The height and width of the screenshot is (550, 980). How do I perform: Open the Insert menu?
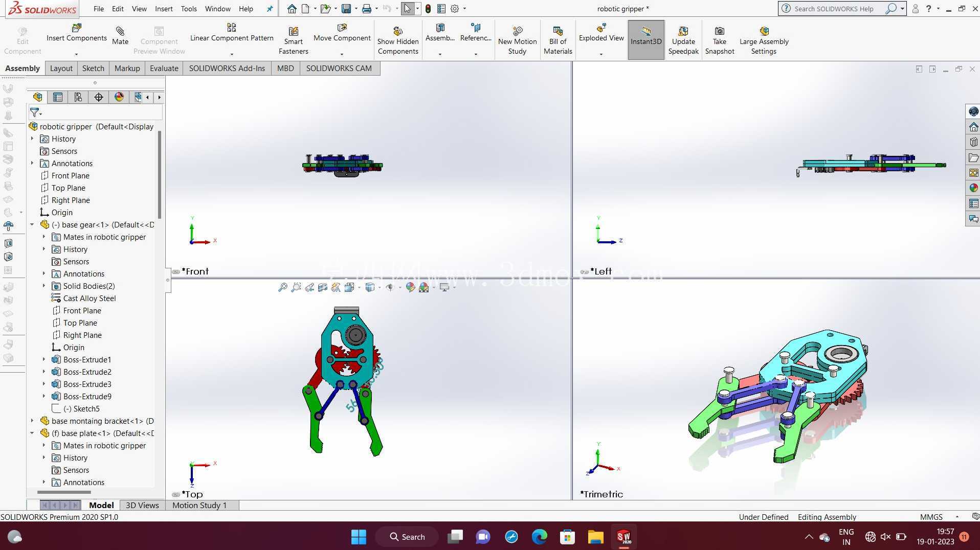(x=164, y=9)
